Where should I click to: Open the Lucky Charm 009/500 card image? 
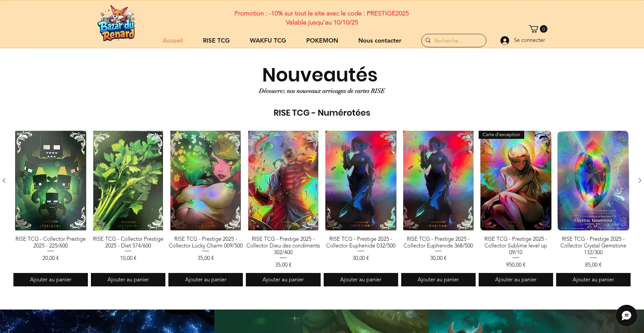click(x=206, y=180)
